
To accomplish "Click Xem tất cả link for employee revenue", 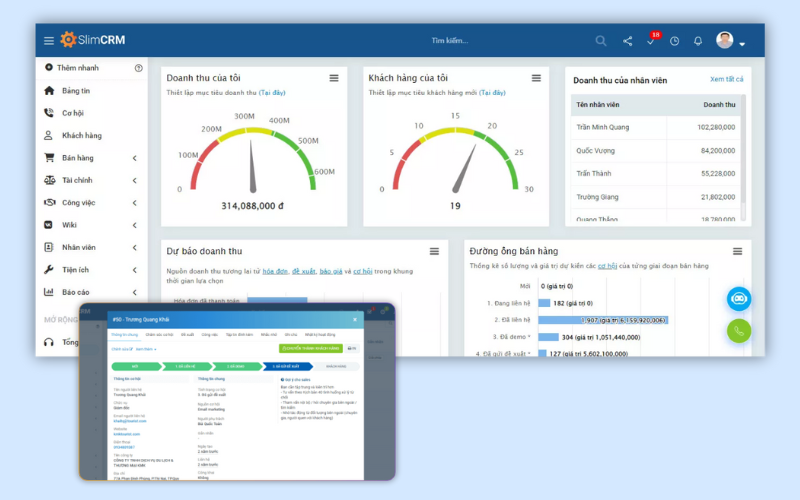I will coord(727,79).
